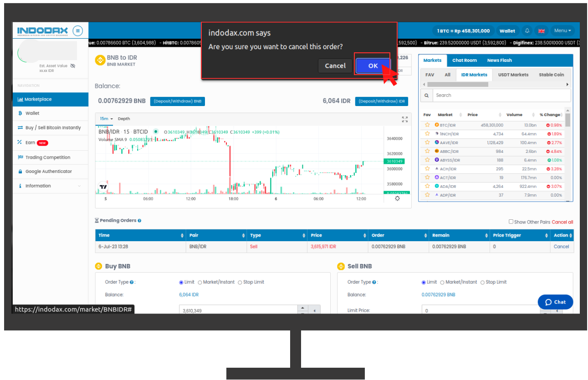Click Cancel all pending orders link

tap(562, 222)
